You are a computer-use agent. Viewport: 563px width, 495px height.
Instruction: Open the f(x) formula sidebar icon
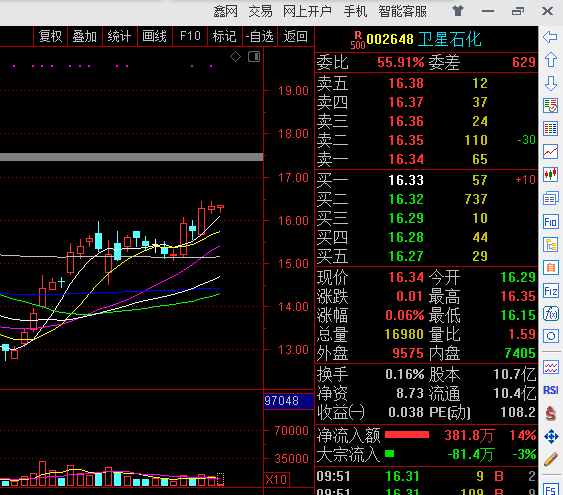tap(550, 313)
